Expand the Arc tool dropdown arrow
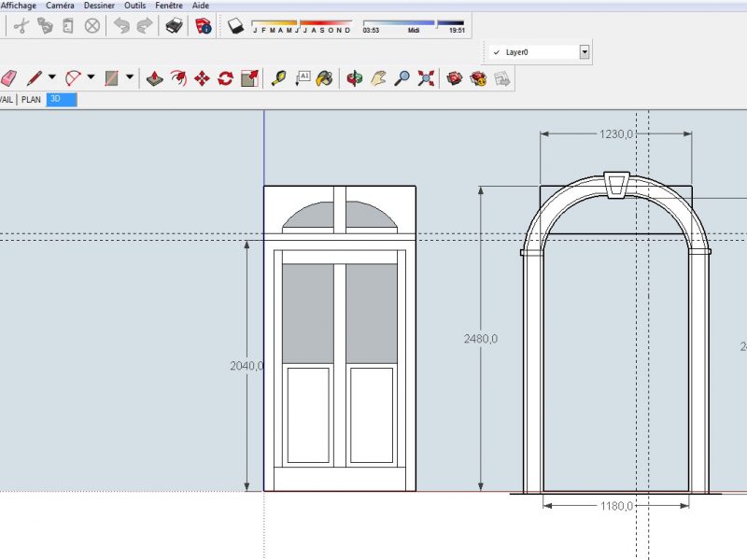Image resolution: width=747 pixels, height=560 pixels. [x=91, y=77]
